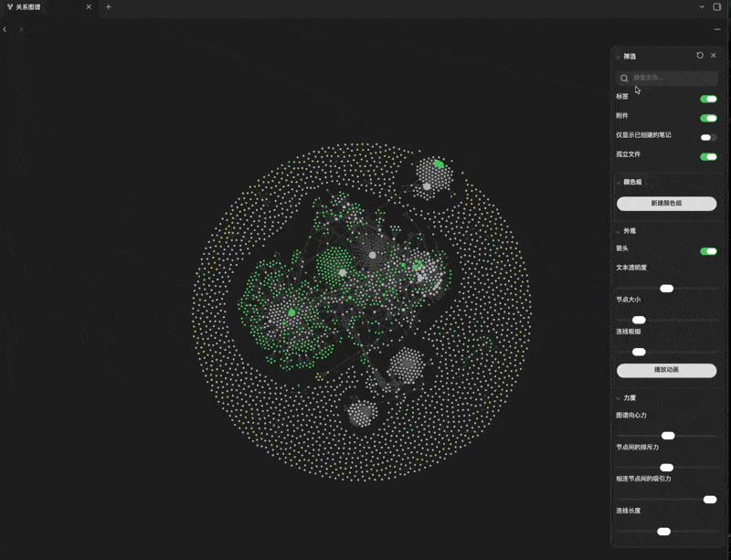Focus the 搜索文件 search field
This screenshot has height=560, width=731.
[x=668, y=79]
